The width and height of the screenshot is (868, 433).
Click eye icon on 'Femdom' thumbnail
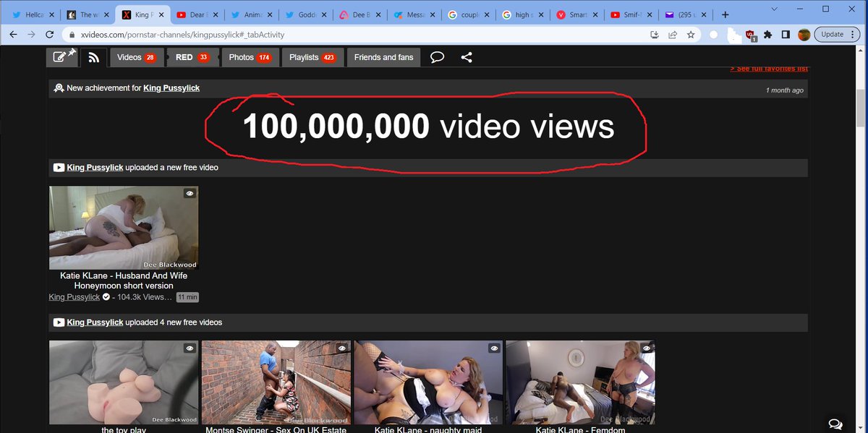point(647,348)
